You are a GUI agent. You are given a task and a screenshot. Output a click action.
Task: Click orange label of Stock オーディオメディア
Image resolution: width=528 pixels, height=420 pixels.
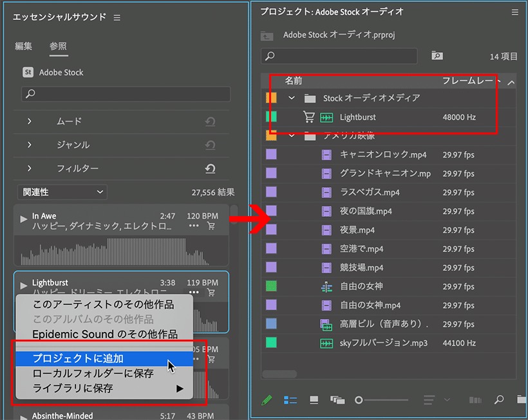(272, 98)
